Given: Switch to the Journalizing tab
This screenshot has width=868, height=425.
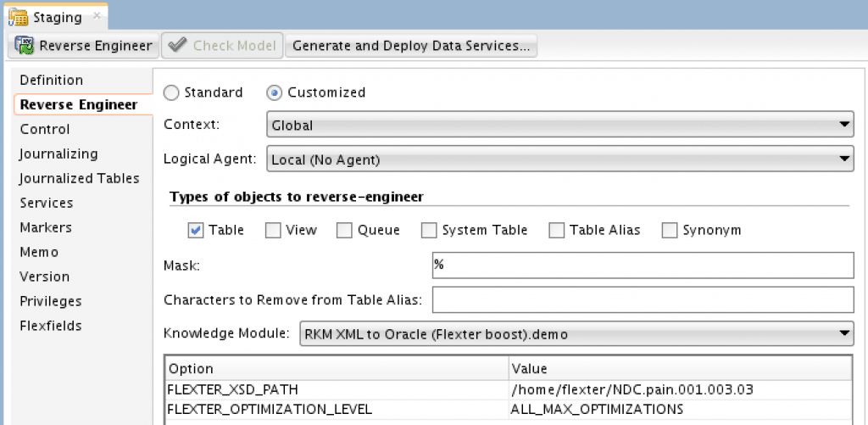Looking at the screenshot, I should 58,154.
